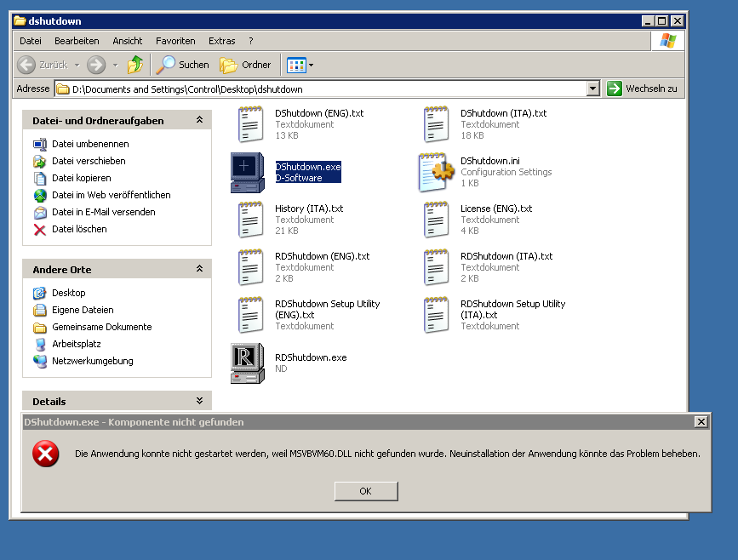This screenshot has width=738, height=560.
Task: Open the History (ITA).txt document icon
Action: coord(249,219)
